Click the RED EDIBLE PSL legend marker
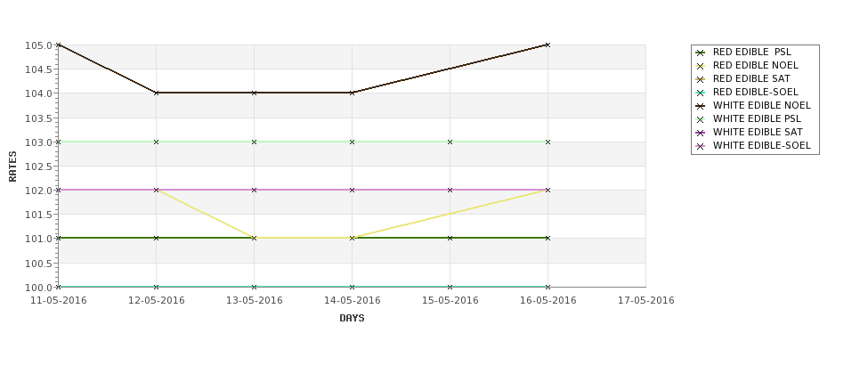868x382 pixels. tap(700, 53)
